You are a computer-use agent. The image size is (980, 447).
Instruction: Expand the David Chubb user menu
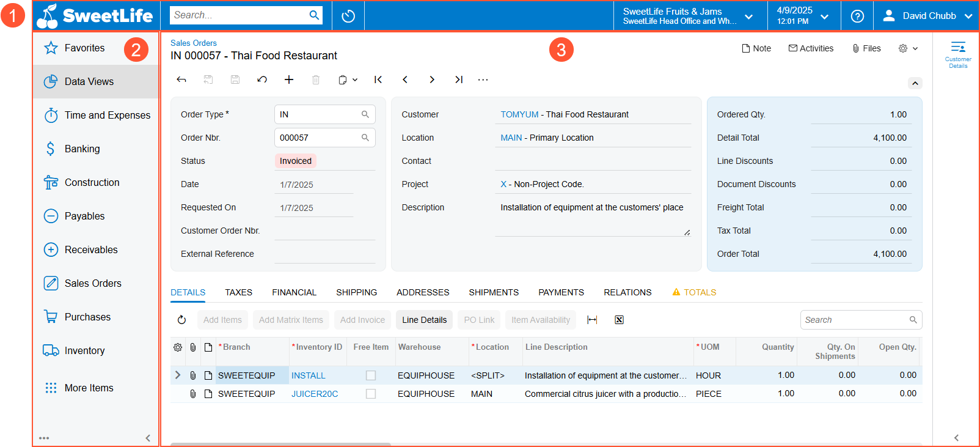pos(928,16)
